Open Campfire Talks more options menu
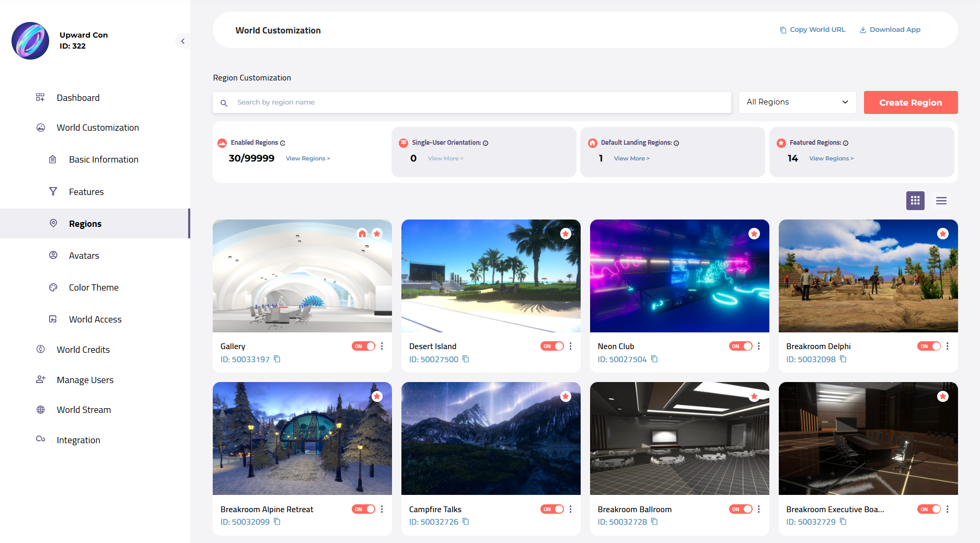The image size is (980, 543). click(x=571, y=509)
